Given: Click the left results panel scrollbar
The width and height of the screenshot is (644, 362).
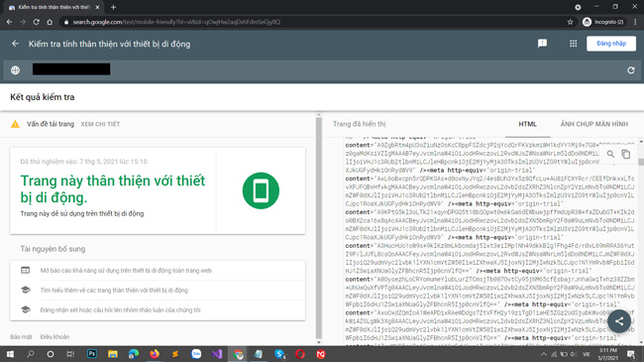Looking at the screenshot, I should 319,228.
